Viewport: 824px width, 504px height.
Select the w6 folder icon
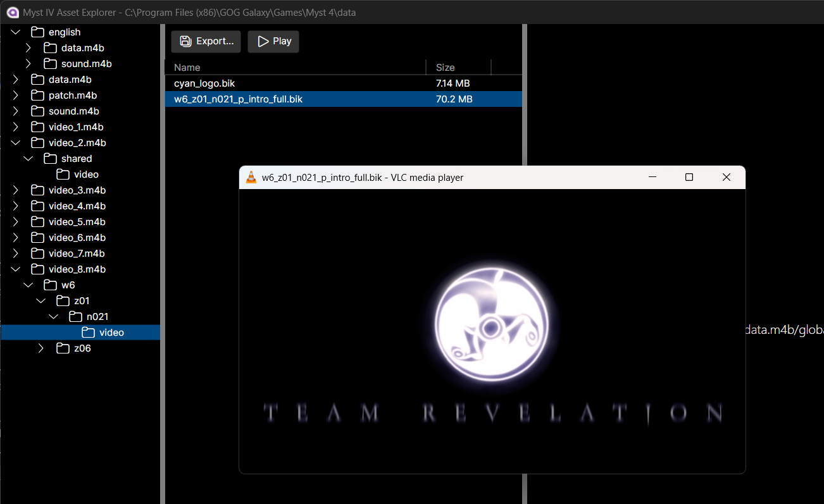50,285
